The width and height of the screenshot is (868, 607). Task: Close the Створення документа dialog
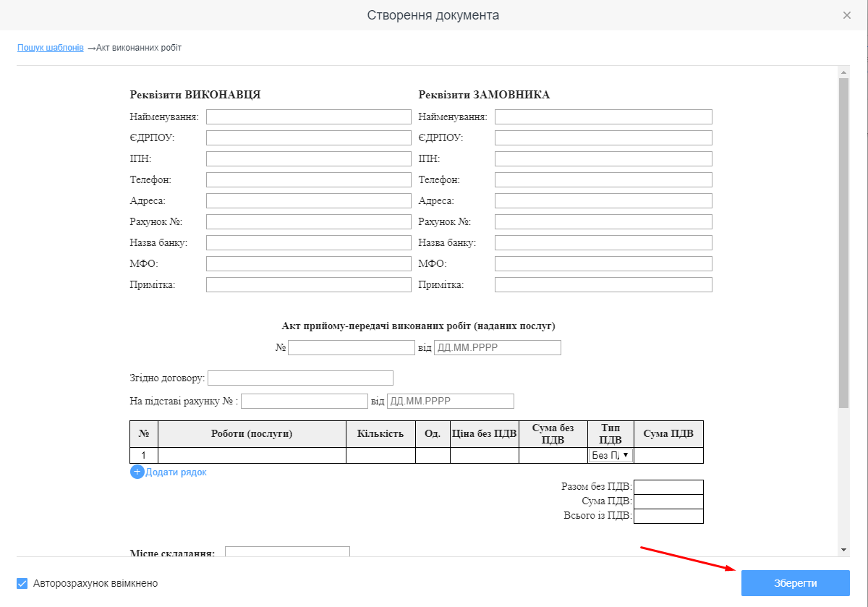coord(847,15)
